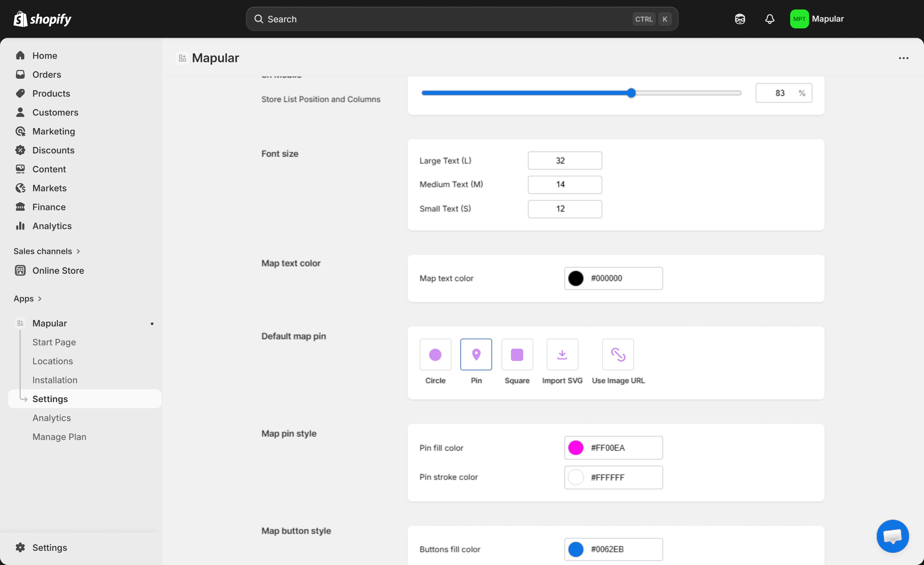Open Import SVG for the map pin
Screen dimensions: 924x565
pos(562,354)
